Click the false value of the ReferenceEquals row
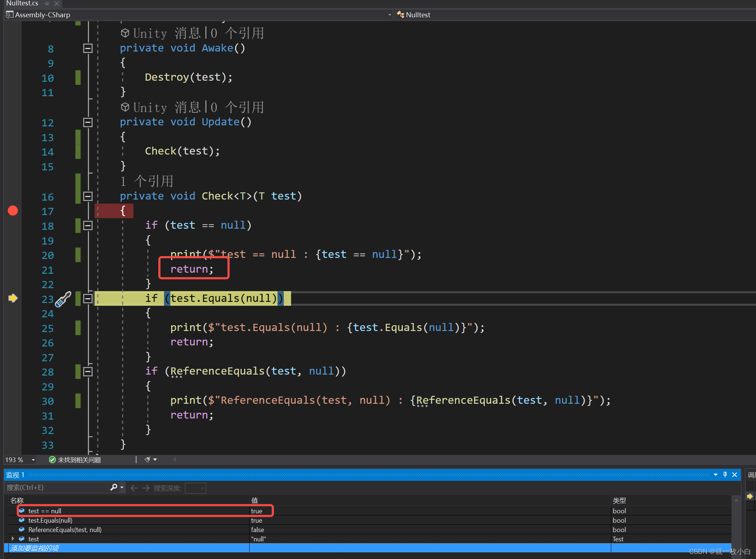 pyautogui.click(x=258, y=529)
